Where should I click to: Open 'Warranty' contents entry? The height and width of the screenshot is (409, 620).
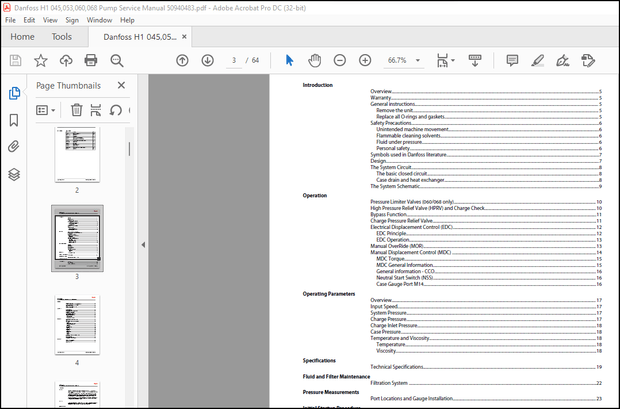(x=486, y=98)
